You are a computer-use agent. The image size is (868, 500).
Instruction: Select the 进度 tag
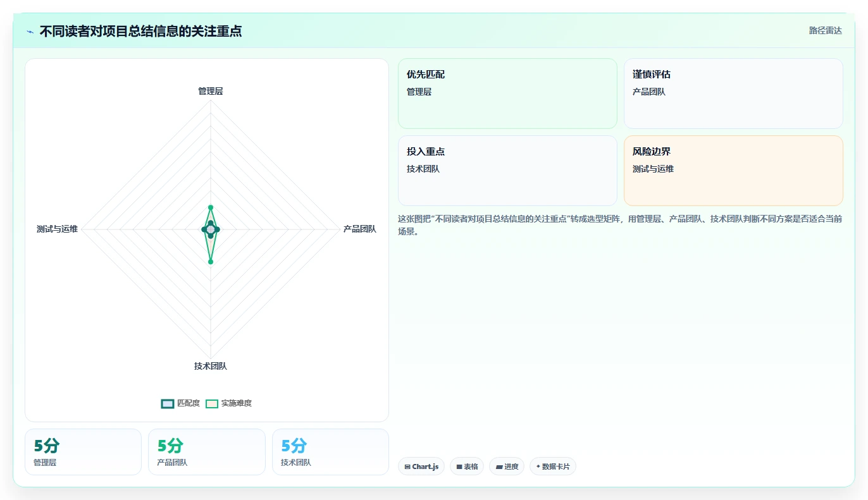point(507,466)
